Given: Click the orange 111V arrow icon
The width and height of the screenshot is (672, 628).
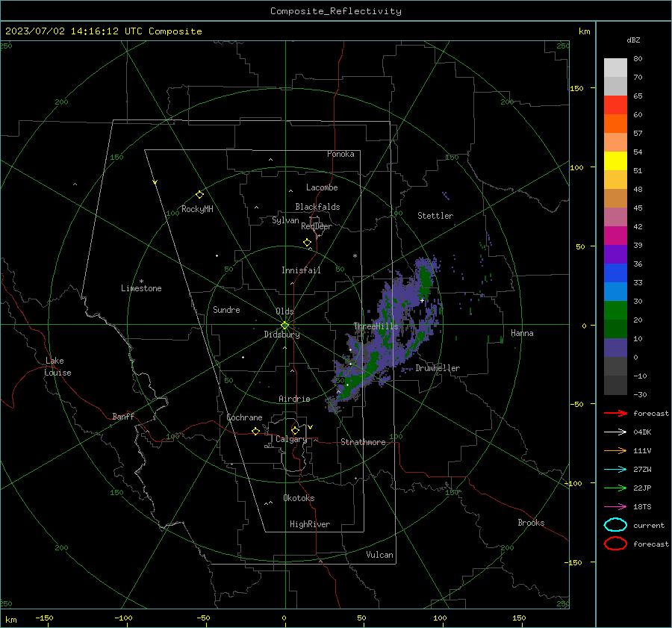Looking at the screenshot, I should coord(615,450).
